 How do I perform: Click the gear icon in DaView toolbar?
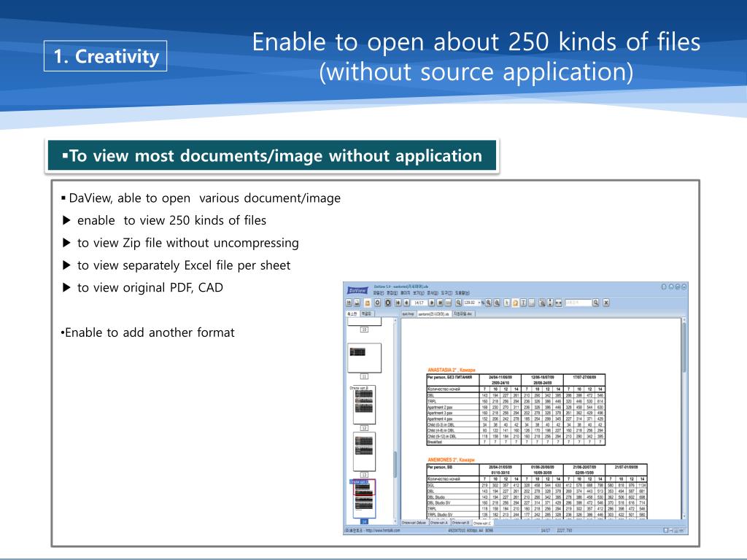tap(378, 303)
